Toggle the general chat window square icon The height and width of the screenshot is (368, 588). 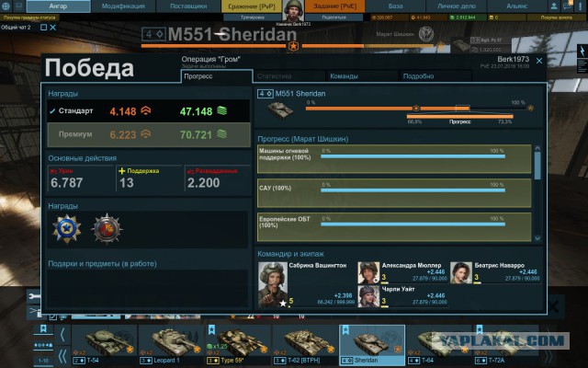tap(43, 28)
